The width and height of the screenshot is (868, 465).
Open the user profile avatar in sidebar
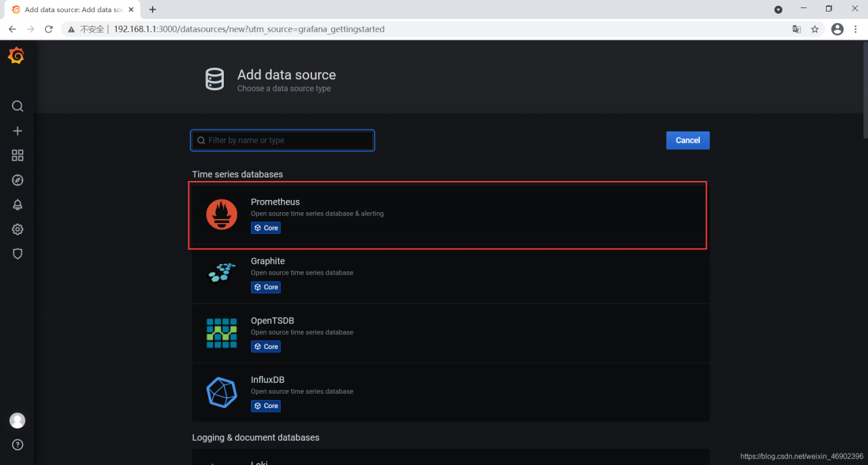coord(18,420)
